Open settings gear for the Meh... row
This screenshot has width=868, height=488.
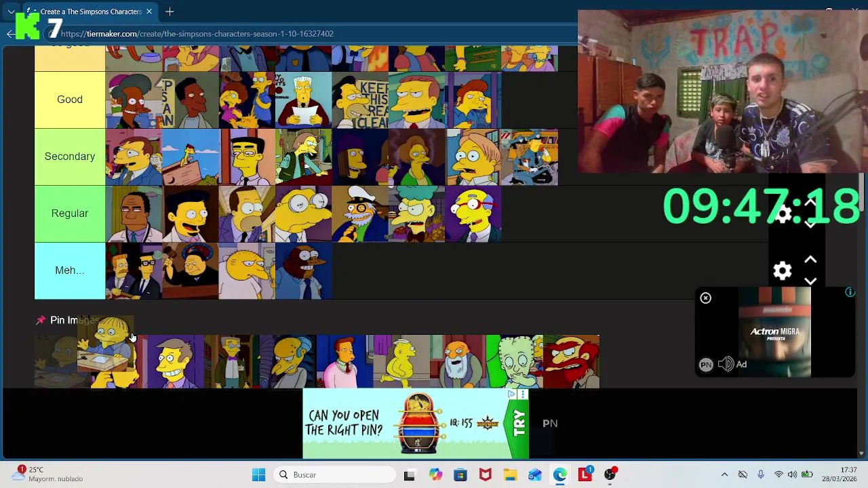pos(783,271)
